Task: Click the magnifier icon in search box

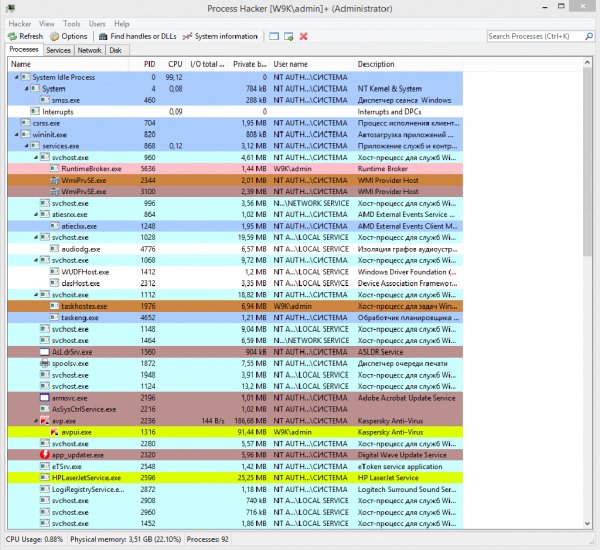Action: (x=589, y=36)
